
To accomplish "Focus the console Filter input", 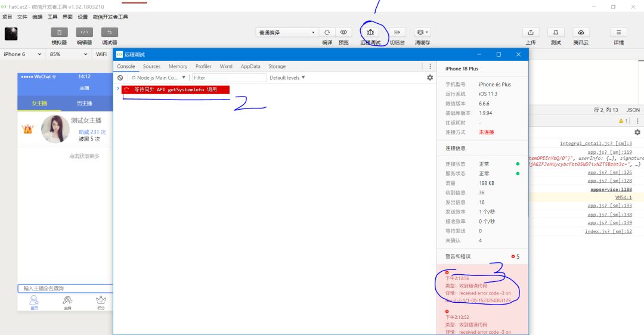I will point(229,77).
